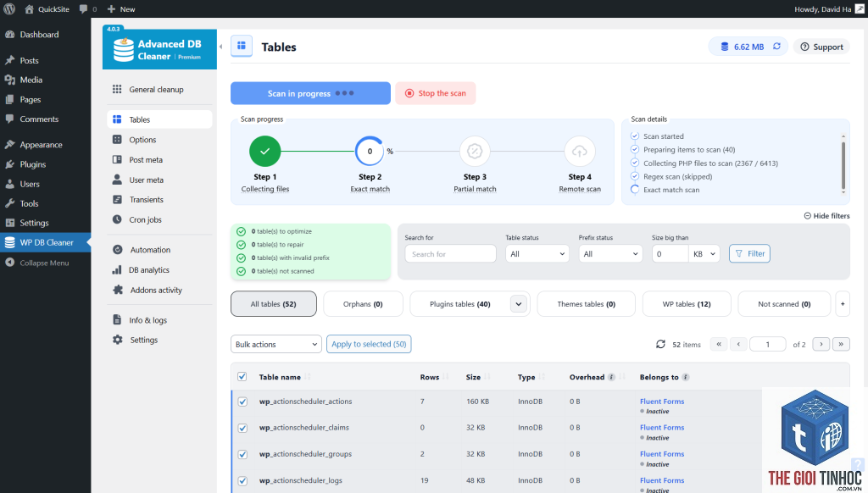
Task: Open the Tools wrench icon
Action: [x=9, y=203]
